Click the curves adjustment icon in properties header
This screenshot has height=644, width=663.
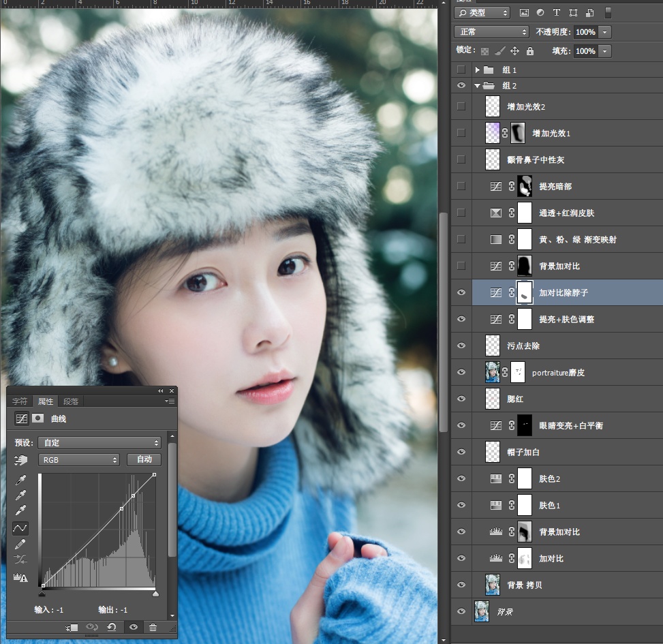[21, 418]
